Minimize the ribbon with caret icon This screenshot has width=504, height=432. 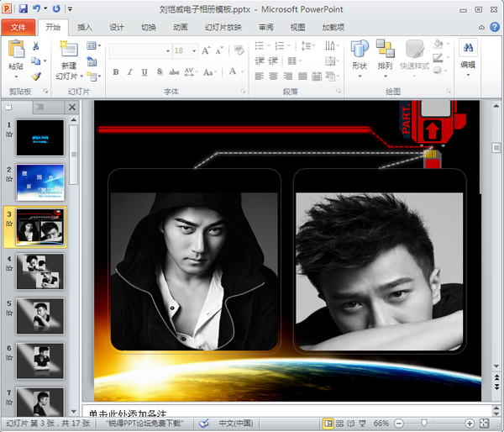point(481,28)
